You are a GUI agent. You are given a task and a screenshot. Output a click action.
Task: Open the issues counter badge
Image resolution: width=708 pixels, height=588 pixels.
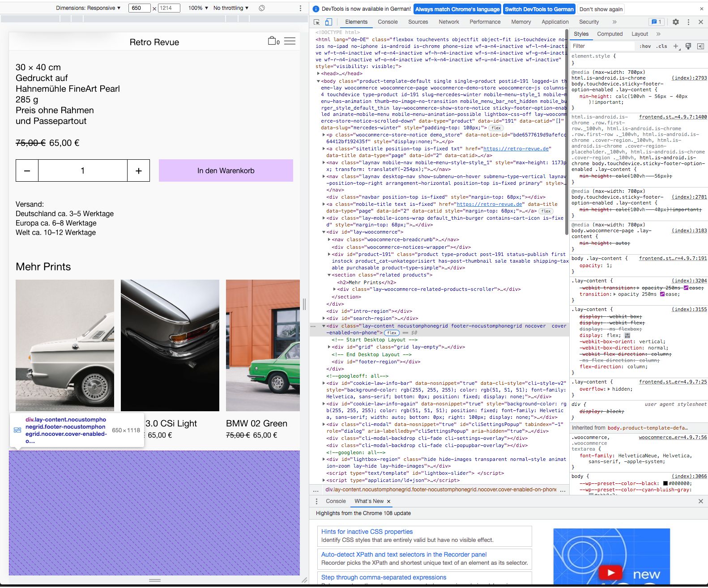click(656, 22)
